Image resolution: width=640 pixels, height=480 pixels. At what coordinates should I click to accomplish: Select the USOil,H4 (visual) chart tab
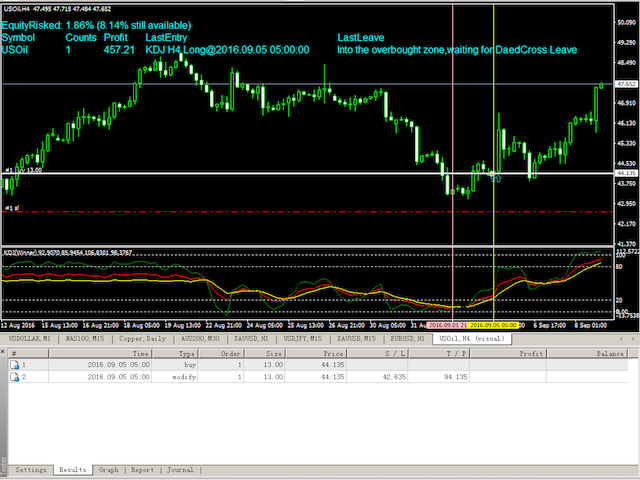click(x=471, y=339)
